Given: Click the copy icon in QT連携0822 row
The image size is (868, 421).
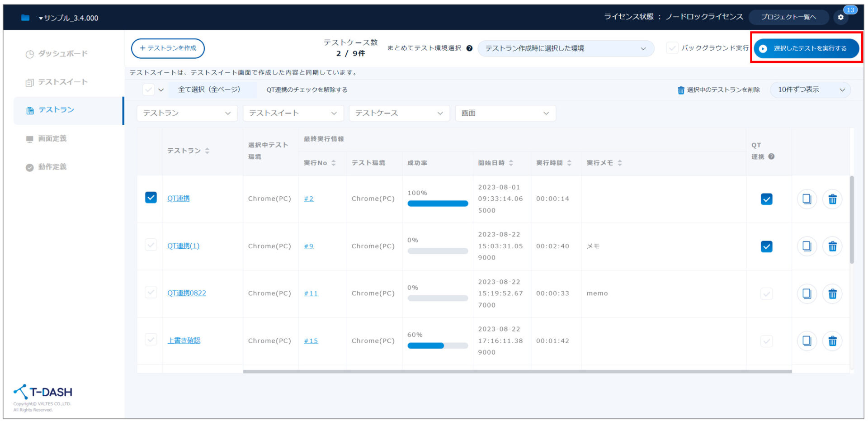Looking at the screenshot, I should pyautogui.click(x=807, y=293).
